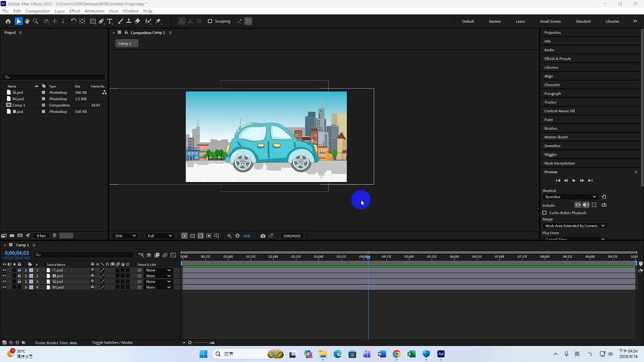The height and width of the screenshot is (362, 644).
Task: Click Toggle Switches / Modes
Action: click(x=112, y=343)
